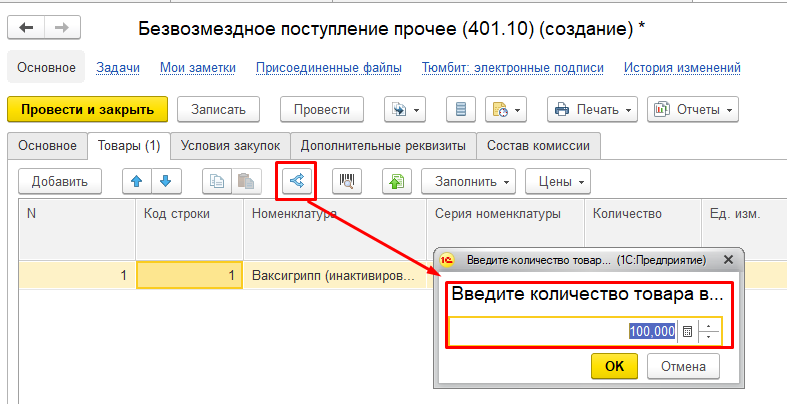Click the paste rows icon

point(243,181)
